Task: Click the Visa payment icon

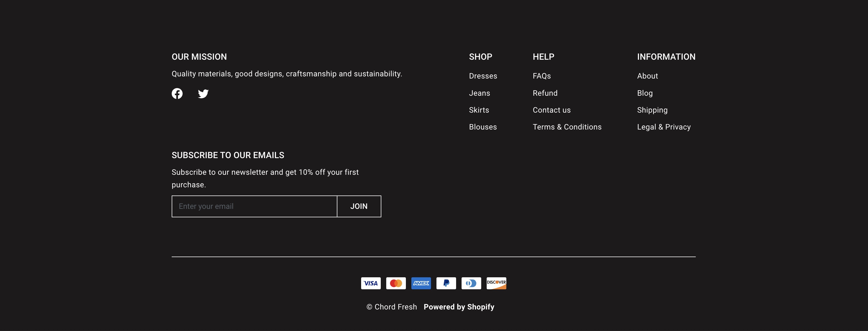Action: tap(371, 283)
